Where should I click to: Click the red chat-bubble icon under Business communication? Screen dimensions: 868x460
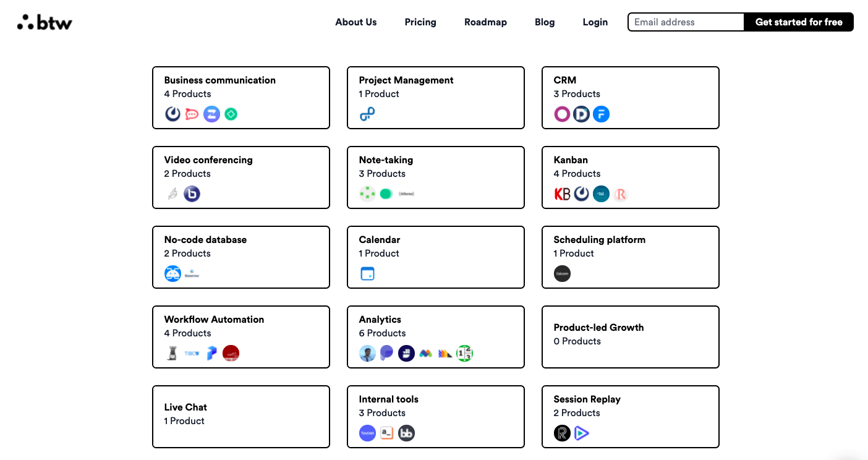coord(192,114)
